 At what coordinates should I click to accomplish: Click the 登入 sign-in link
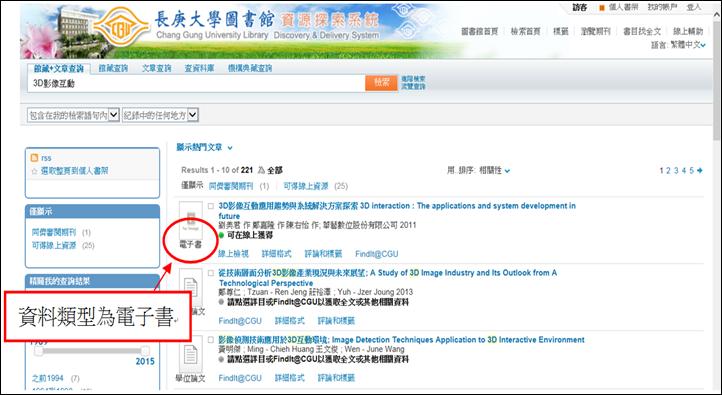(x=693, y=7)
